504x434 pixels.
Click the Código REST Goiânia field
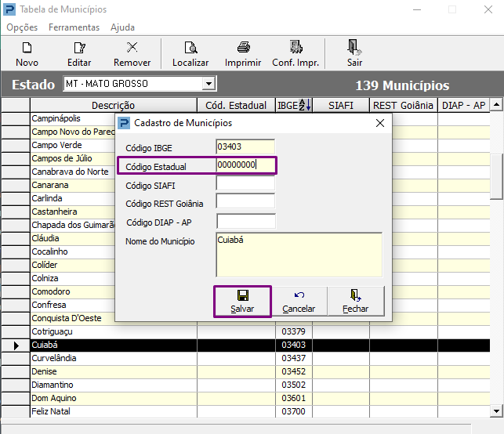(245, 201)
